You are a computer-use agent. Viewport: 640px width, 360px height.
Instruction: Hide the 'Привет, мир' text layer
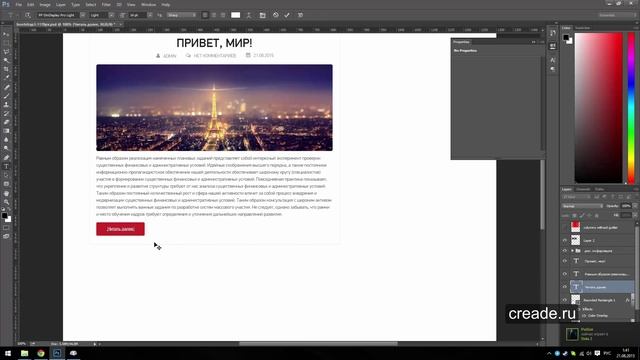[x=565, y=261]
